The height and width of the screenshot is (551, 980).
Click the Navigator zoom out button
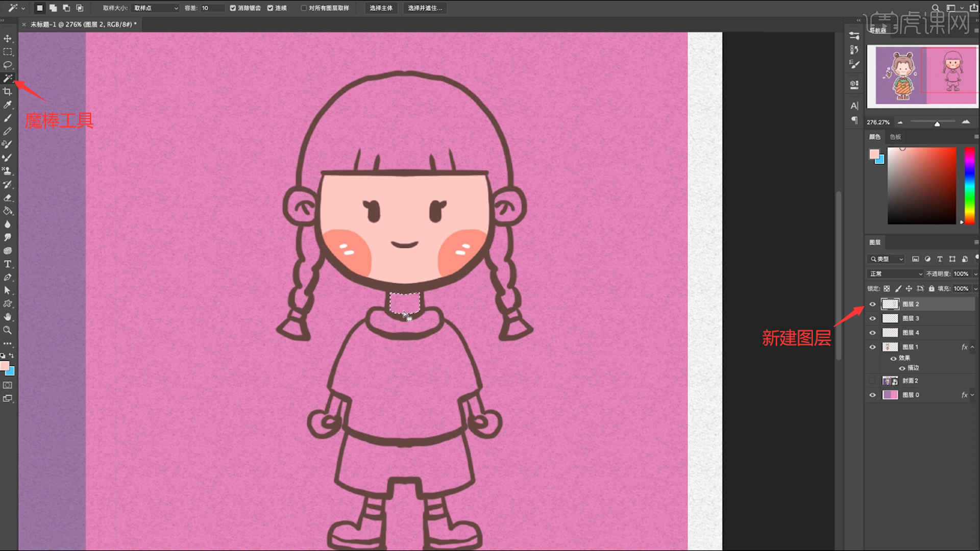pos(900,122)
